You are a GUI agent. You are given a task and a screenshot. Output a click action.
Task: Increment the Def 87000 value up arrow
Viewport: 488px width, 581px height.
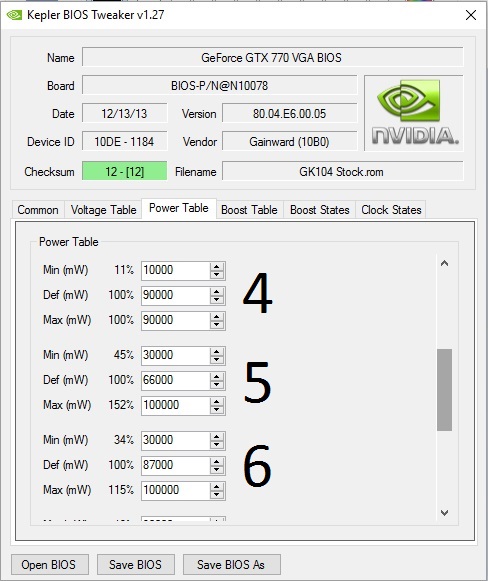pos(217,461)
